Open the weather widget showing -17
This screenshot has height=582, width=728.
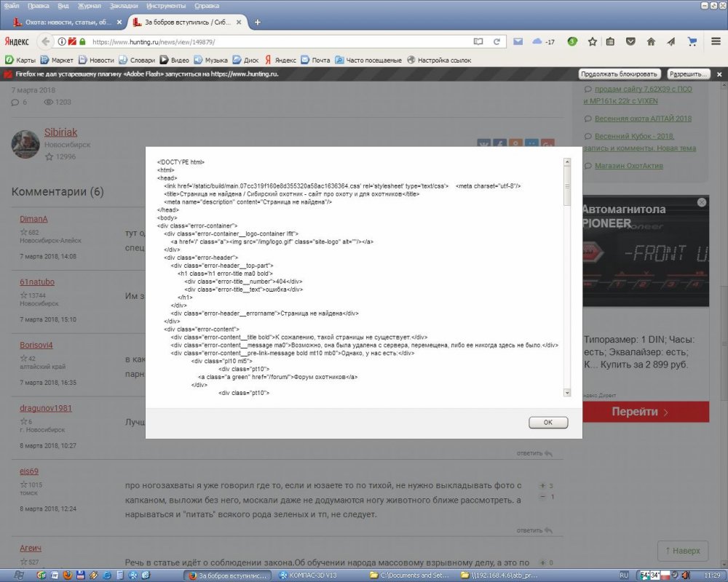544,41
